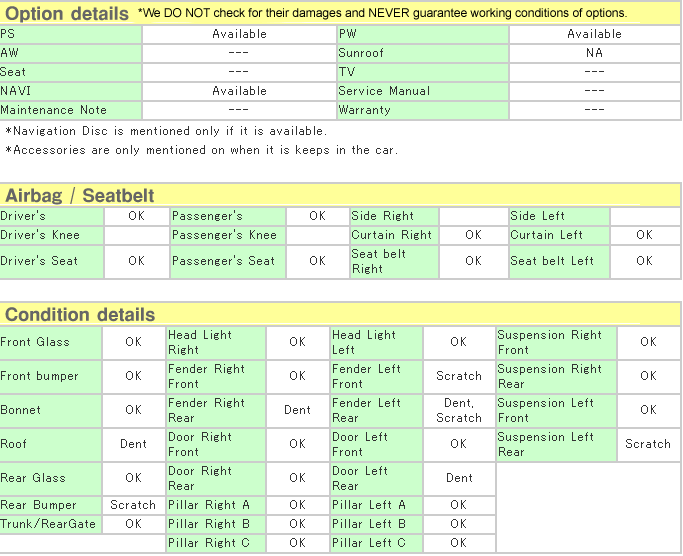Click the Suspension Left Rear label cell

556,444
